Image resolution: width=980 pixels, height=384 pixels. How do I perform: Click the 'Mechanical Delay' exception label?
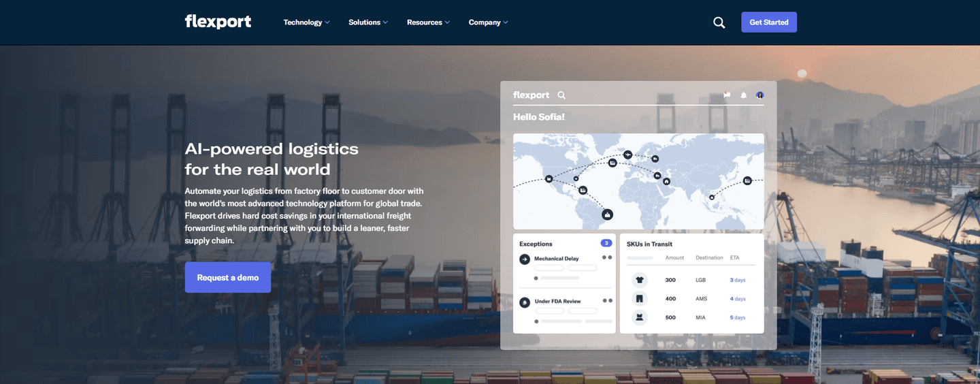pos(557,259)
